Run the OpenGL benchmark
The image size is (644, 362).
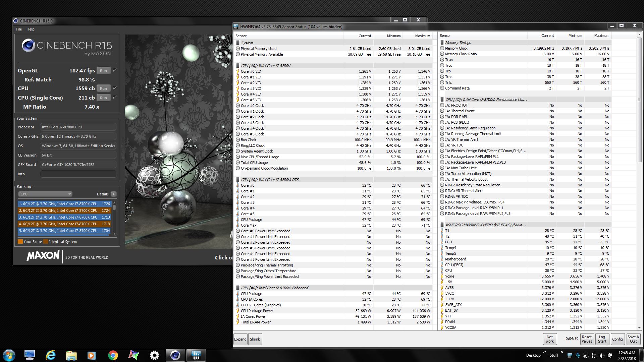click(104, 71)
